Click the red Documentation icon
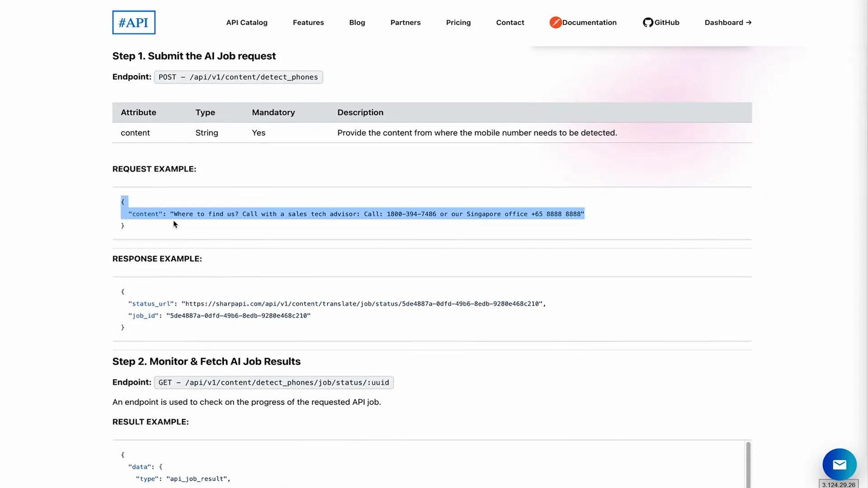 (556, 23)
